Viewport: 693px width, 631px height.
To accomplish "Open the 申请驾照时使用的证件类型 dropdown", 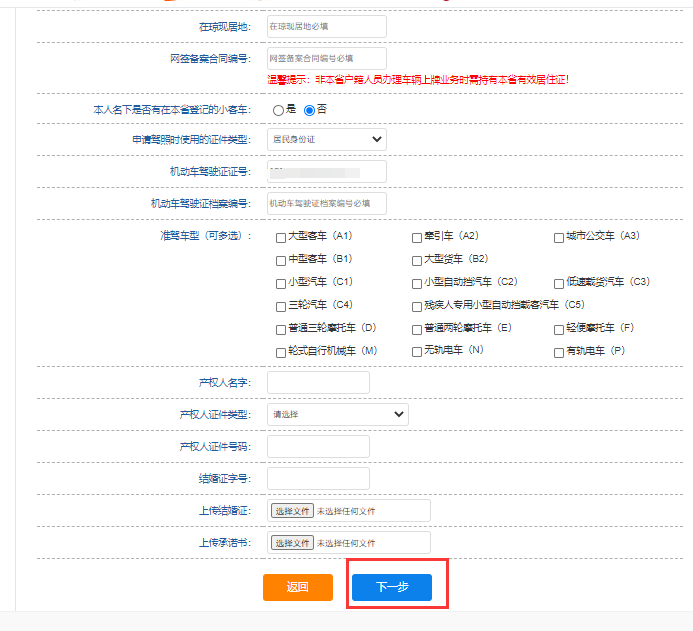I will [x=326, y=139].
